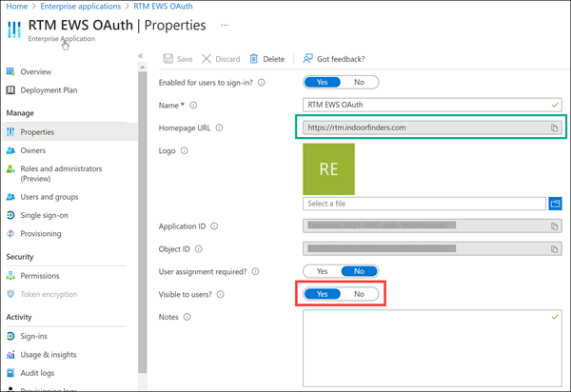The height and width of the screenshot is (392, 571).
Task: Click the RE logo thumbnail
Action: (x=328, y=169)
